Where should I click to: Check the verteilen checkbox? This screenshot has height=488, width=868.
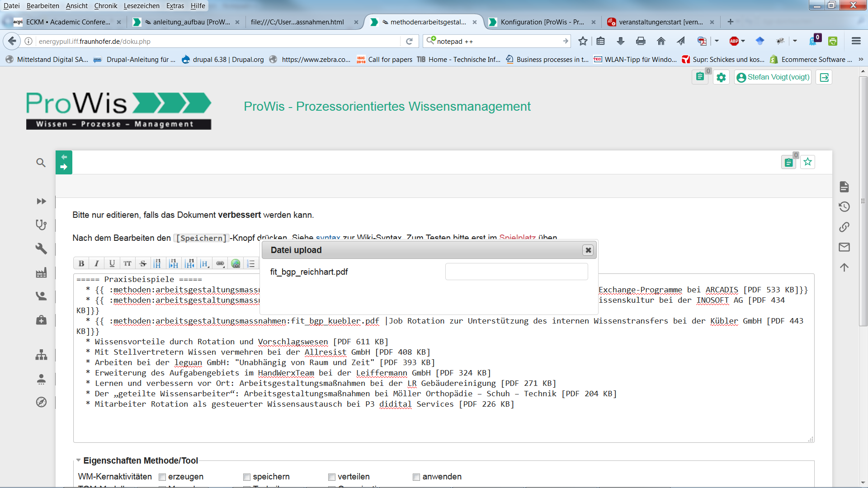coord(332,477)
